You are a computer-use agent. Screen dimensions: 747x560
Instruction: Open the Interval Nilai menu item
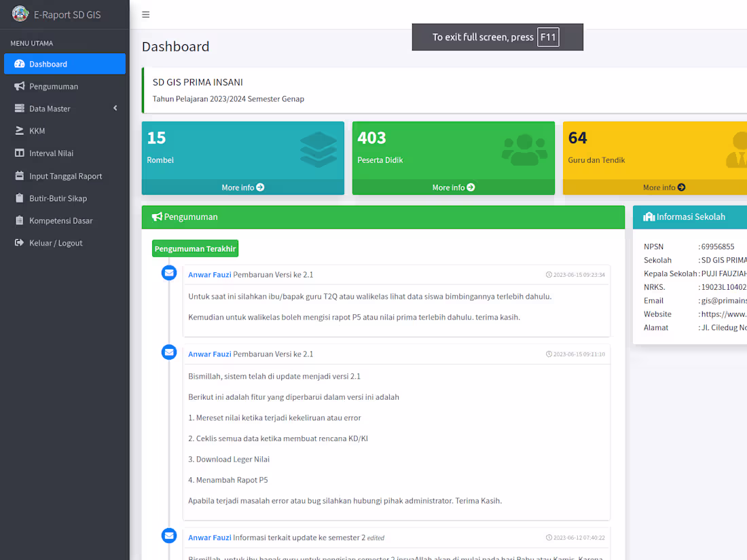[x=65, y=153]
